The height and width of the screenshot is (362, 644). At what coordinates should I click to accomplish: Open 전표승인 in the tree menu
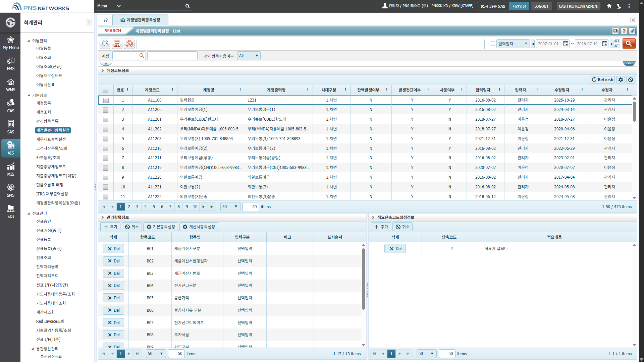coord(44,221)
